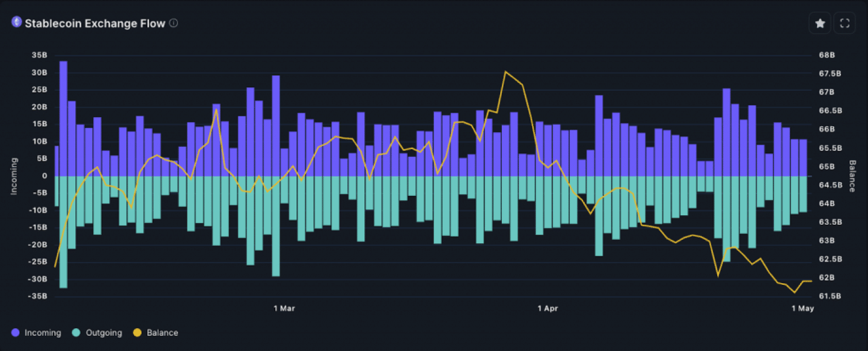This screenshot has height=351, width=868.
Task: Click the info icon beside the title
Action: click(174, 23)
